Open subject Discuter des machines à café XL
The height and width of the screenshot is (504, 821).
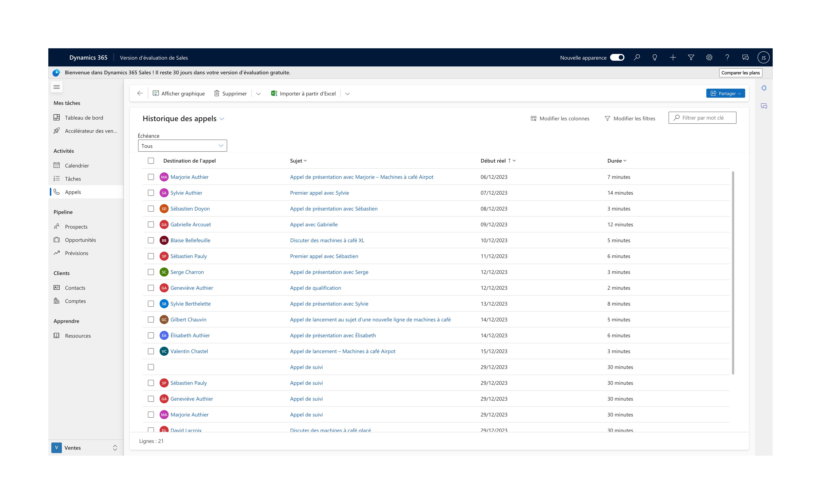[x=327, y=240]
